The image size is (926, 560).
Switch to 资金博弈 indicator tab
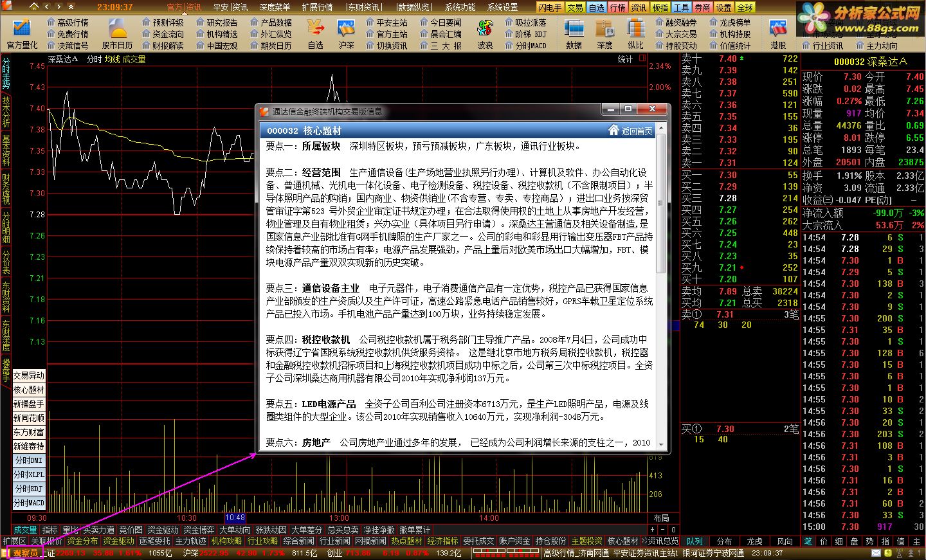tap(199, 530)
